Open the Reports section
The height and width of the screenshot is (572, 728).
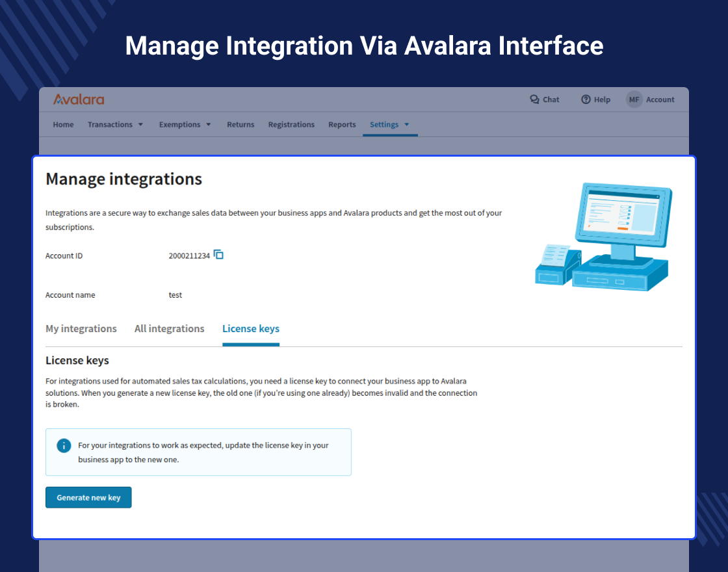point(342,124)
